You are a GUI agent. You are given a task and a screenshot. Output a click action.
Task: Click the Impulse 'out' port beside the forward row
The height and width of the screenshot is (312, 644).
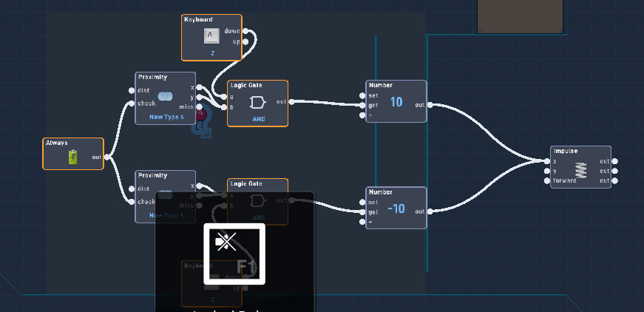[x=614, y=180]
